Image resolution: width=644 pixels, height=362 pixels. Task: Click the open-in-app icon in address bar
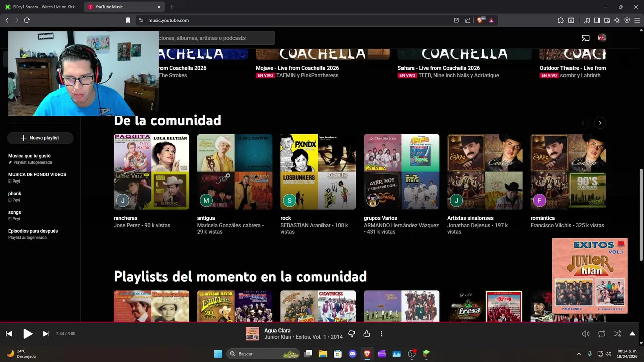tap(456, 20)
